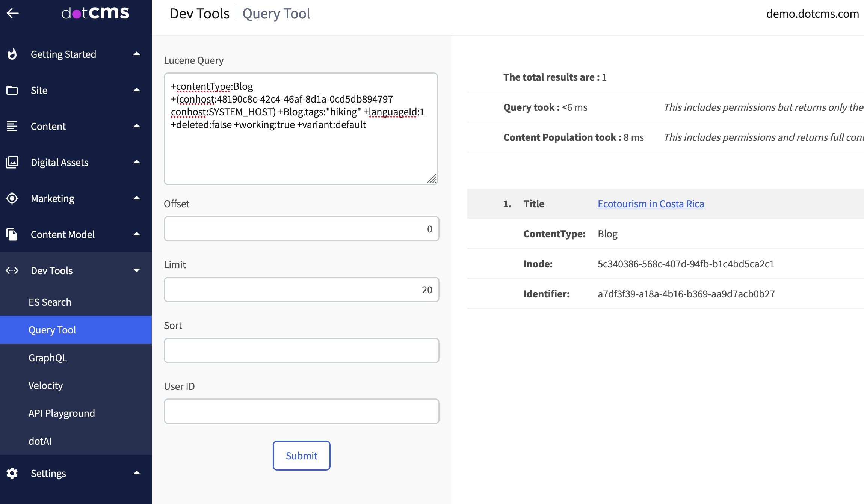
Task: Click the Settings gear icon
Action: pos(12,473)
